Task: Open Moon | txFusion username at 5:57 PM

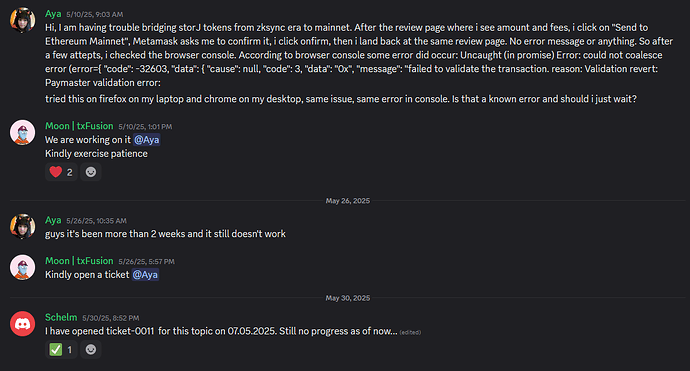Action: pos(79,261)
